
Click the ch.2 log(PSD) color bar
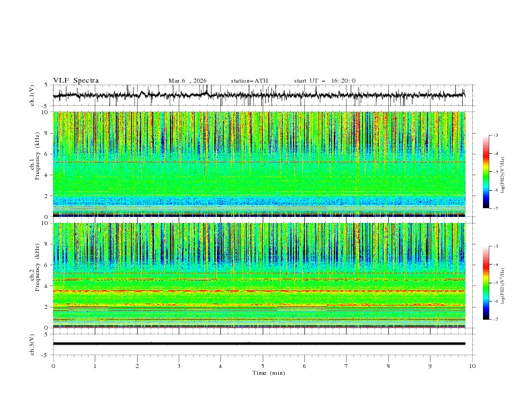(486, 283)
